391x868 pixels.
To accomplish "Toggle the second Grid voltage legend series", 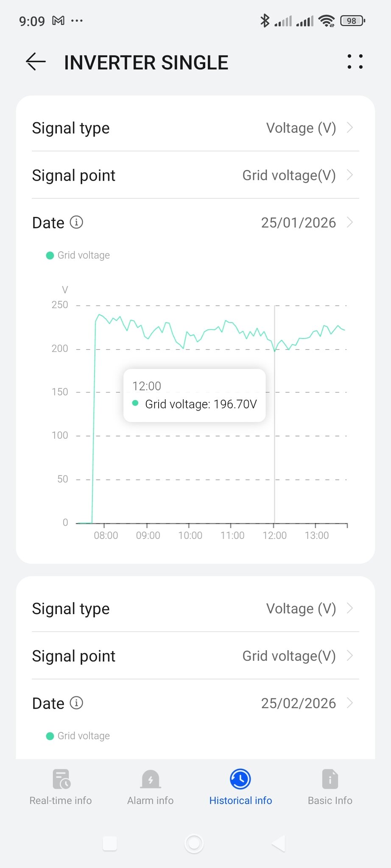I will 78,736.
